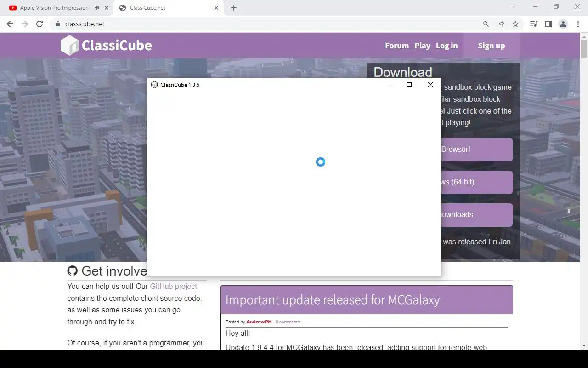
Task: Click the ClassiCube 1.3.5 window icon
Action: [x=154, y=85]
